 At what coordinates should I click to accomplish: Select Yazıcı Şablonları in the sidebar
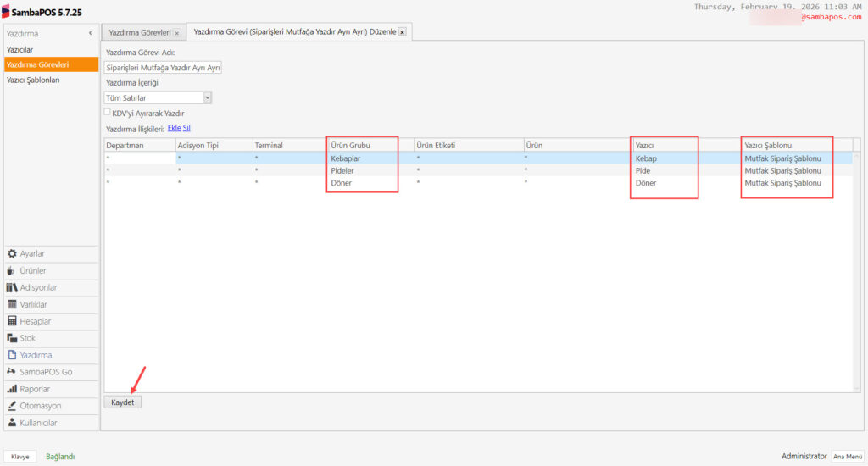33,80
